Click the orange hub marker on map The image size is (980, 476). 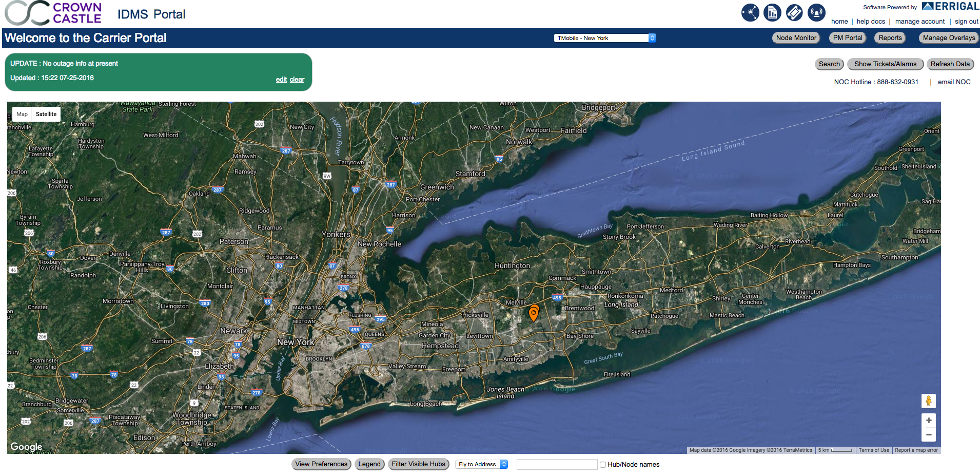[534, 313]
